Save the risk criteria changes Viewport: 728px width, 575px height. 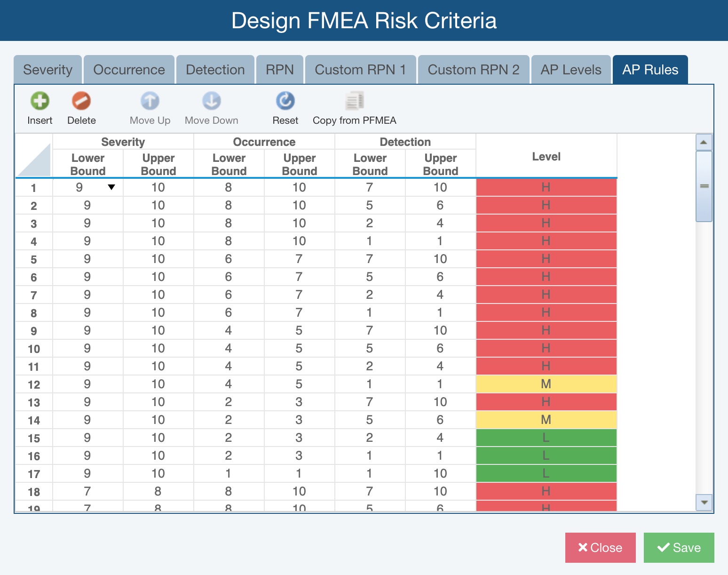[679, 547]
